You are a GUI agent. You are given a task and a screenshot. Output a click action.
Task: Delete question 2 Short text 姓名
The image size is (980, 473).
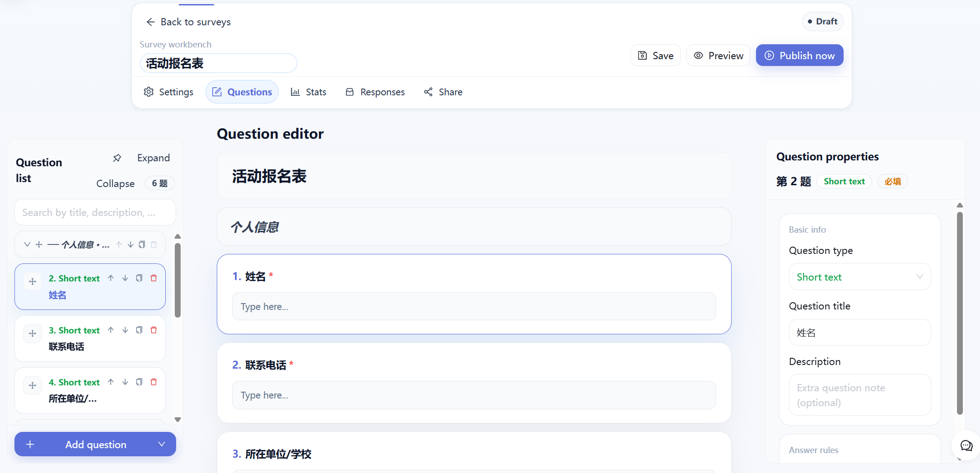click(x=154, y=278)
